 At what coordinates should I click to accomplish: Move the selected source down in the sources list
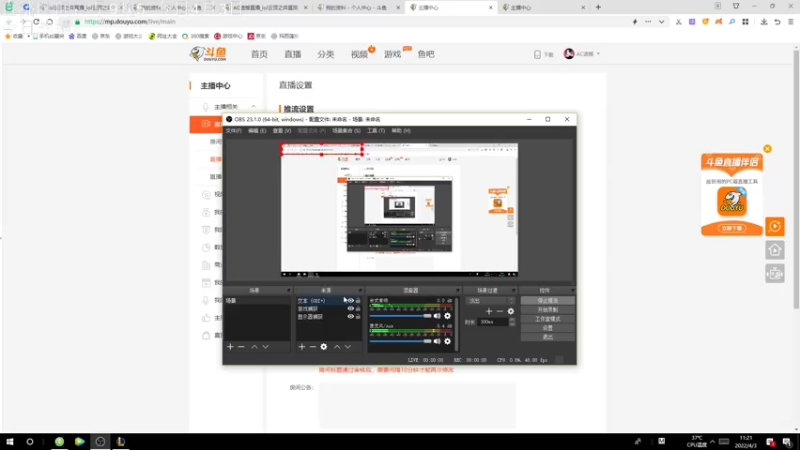click(x=348, y=347)
